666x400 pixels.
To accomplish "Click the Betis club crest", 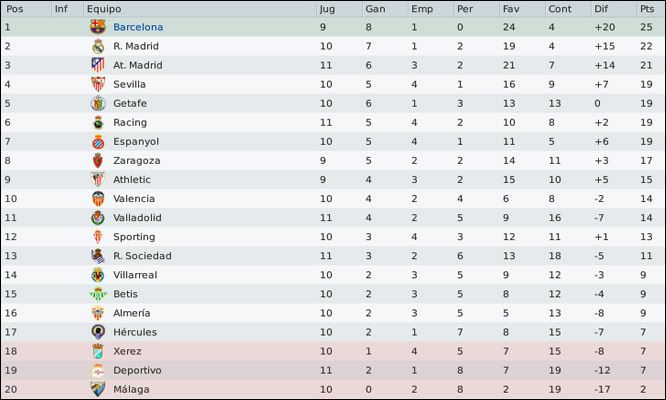I will (x=98, y=294).
